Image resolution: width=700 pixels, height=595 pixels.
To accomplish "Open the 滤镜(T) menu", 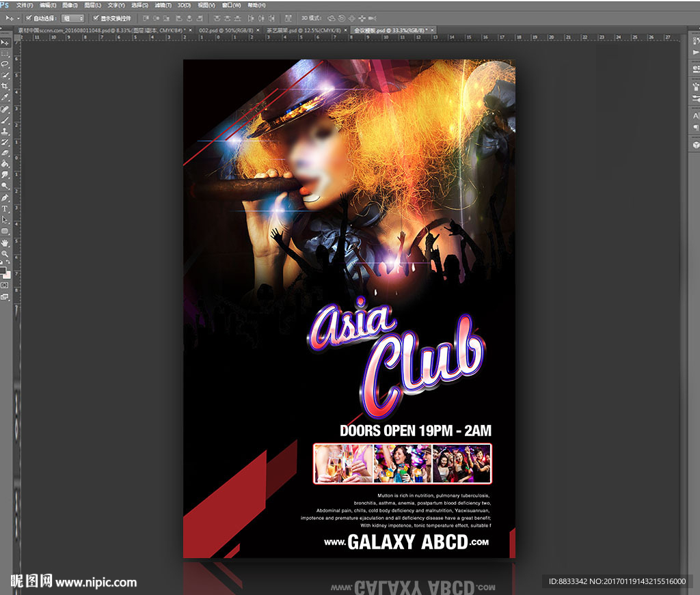I will click(x=163, y=5).
